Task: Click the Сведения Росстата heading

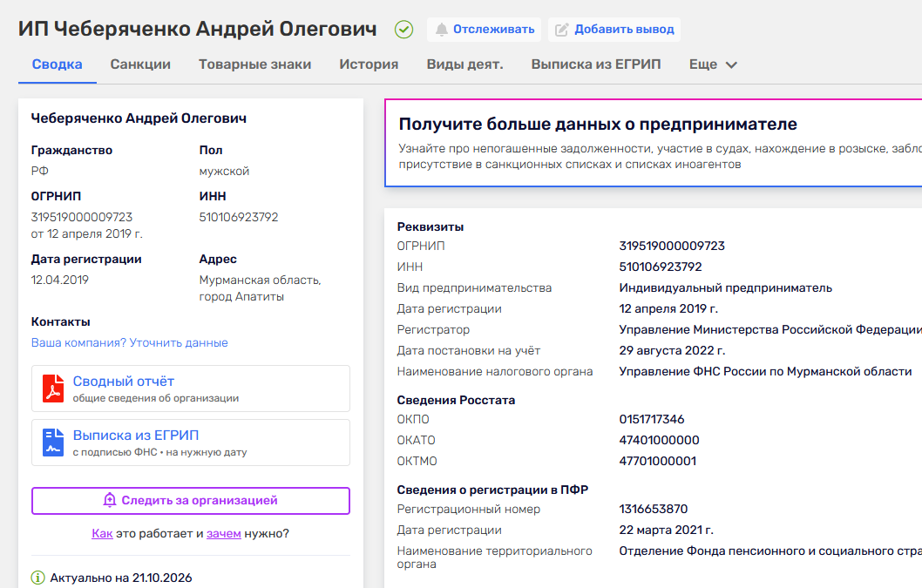Action: tap(456, 401)
